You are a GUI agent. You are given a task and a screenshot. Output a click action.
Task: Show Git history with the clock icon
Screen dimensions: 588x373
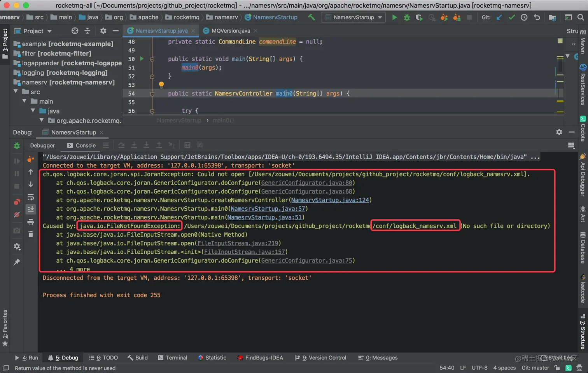coord(524,17)
